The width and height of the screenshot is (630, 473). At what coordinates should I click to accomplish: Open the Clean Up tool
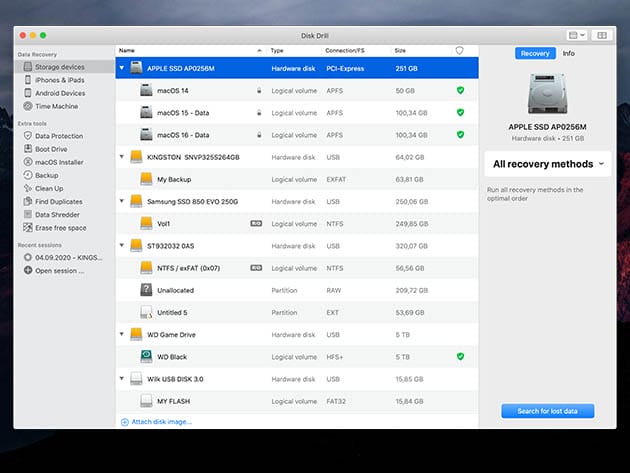49,188
